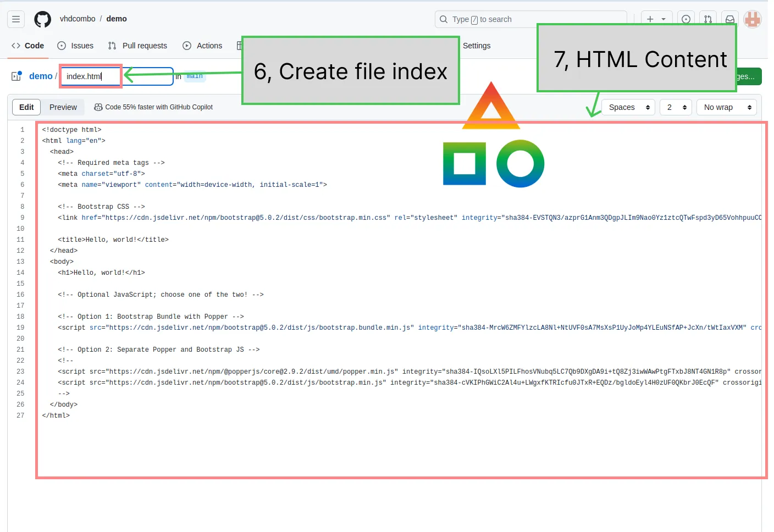The image size is (774, 532).
Task: Click the closing '</body>' line
Action: pos(64,404)
